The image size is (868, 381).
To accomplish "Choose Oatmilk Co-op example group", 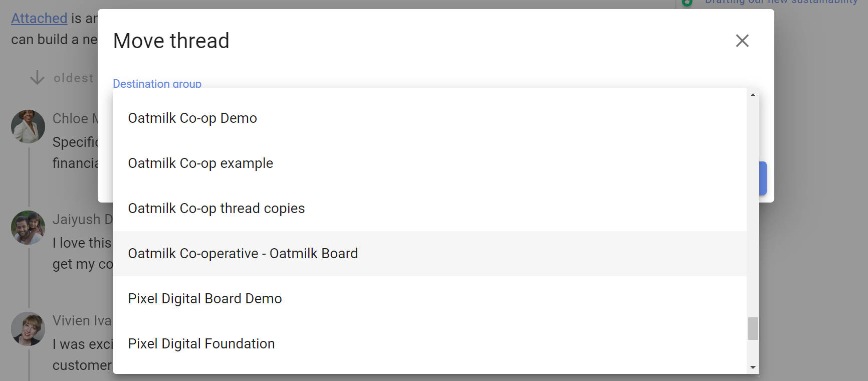I will (200, 163).
